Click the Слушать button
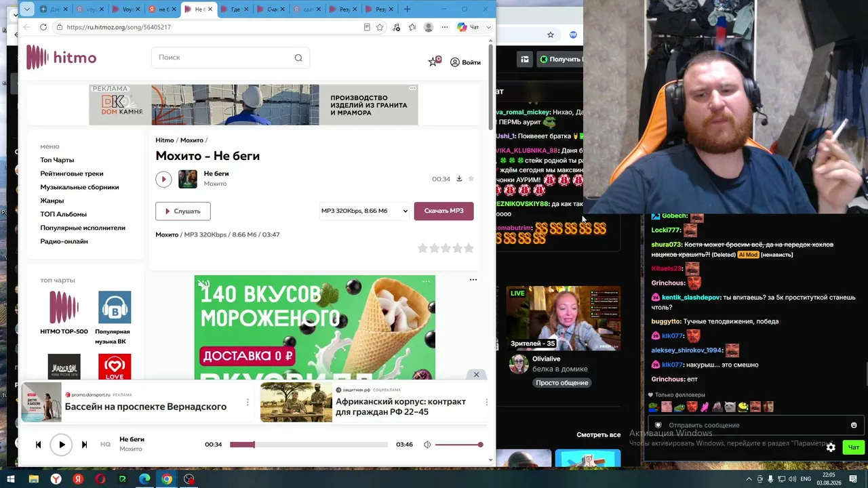The width and height of the screenshot is (868, 488). coord(182,211)
